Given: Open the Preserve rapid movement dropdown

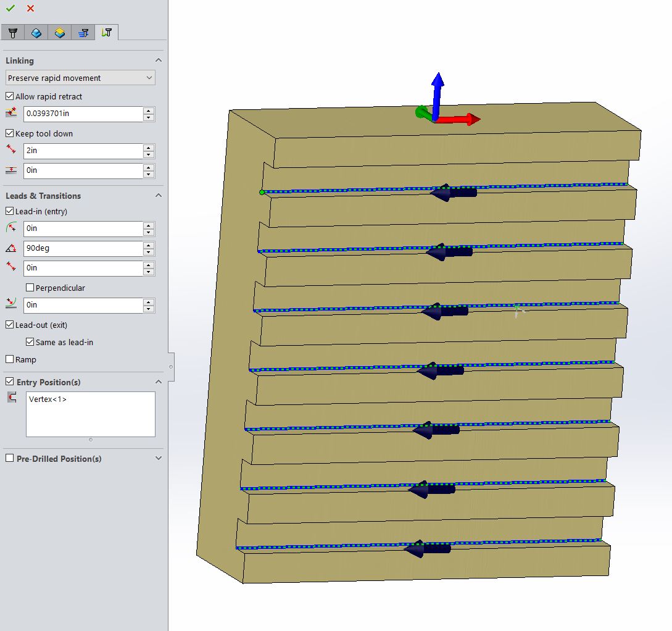Looking at the screenshot, I should 80,78.
